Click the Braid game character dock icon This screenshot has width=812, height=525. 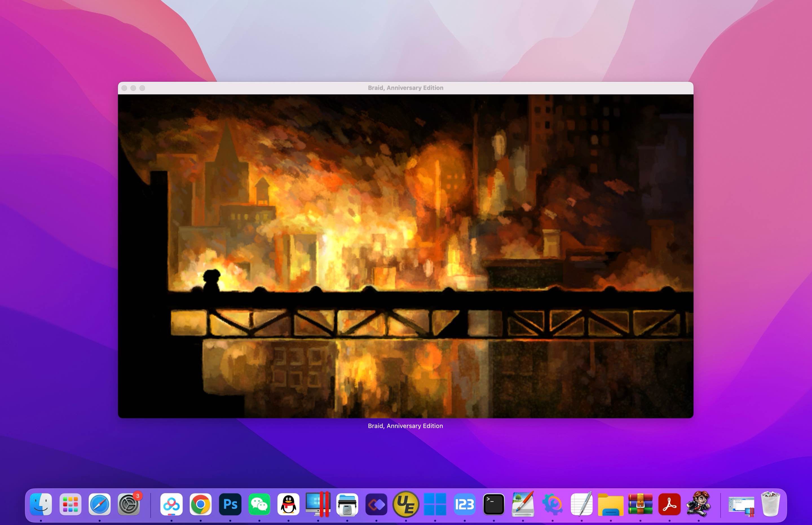tap(698, 504)
